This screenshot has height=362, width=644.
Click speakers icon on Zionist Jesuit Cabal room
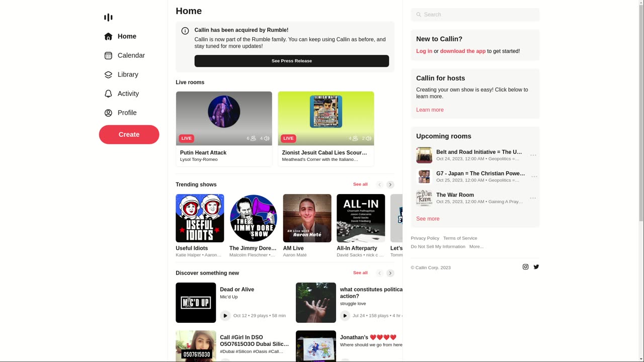point(369,138)
